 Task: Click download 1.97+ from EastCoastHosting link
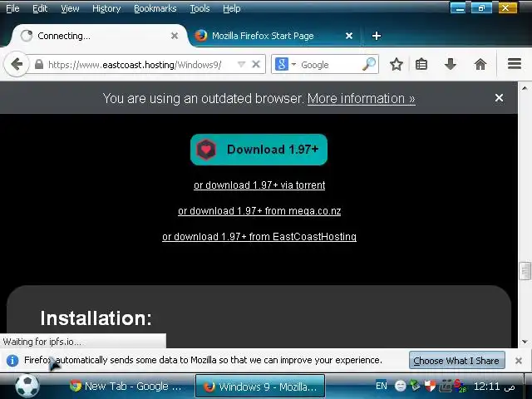(259, 237)
